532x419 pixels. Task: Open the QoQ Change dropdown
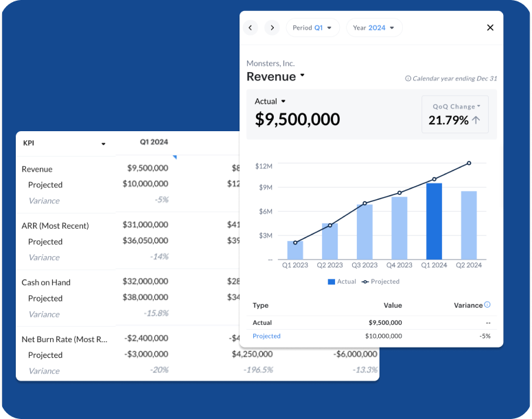tap(456, 106)
